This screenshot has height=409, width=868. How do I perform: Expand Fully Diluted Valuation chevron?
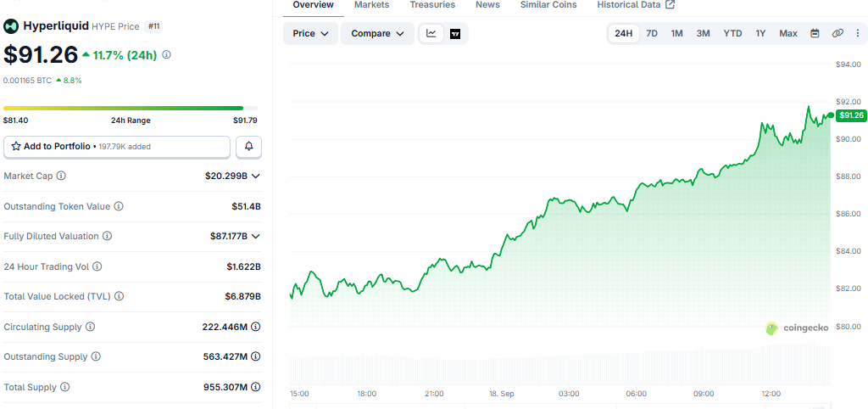tap(256, 236)
